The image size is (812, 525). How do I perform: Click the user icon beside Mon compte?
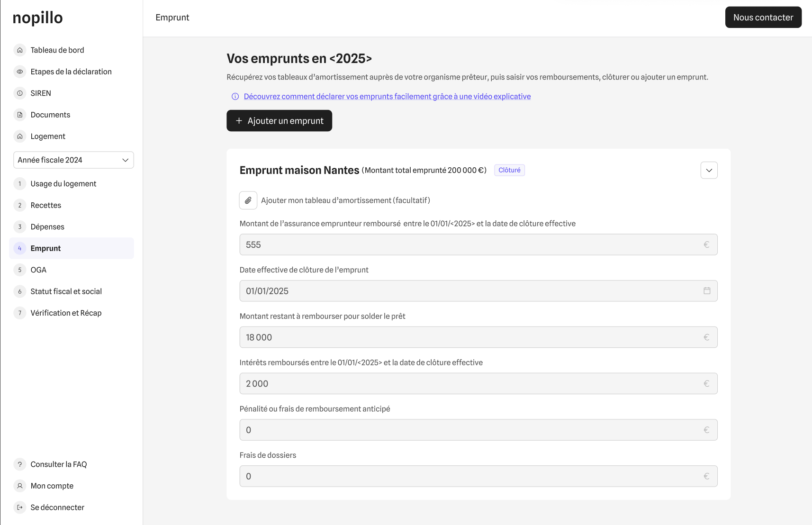[x=20, y=486]
